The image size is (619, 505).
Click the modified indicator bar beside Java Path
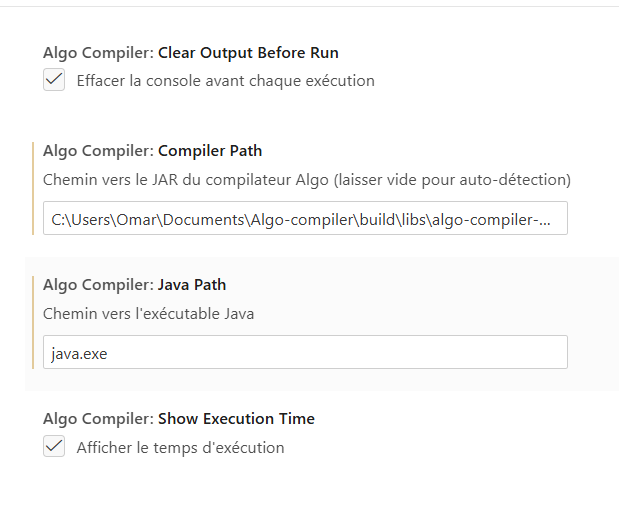coord(33,322)
